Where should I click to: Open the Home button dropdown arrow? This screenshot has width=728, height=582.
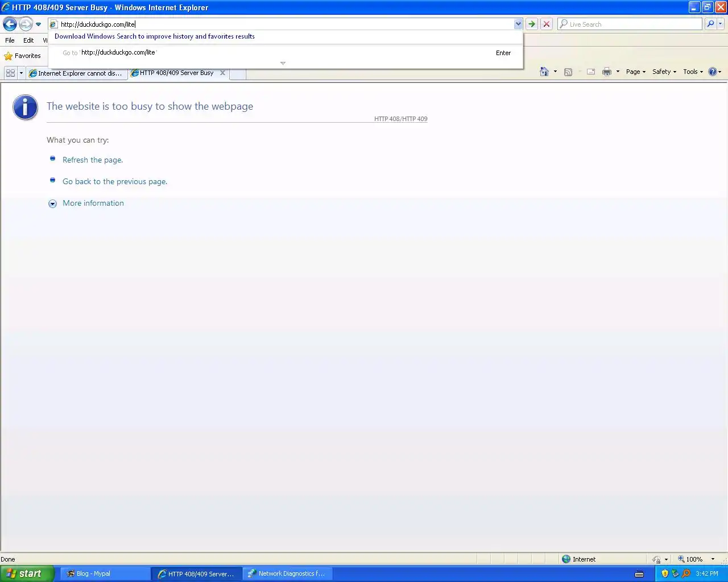click(x=555, y=72)
